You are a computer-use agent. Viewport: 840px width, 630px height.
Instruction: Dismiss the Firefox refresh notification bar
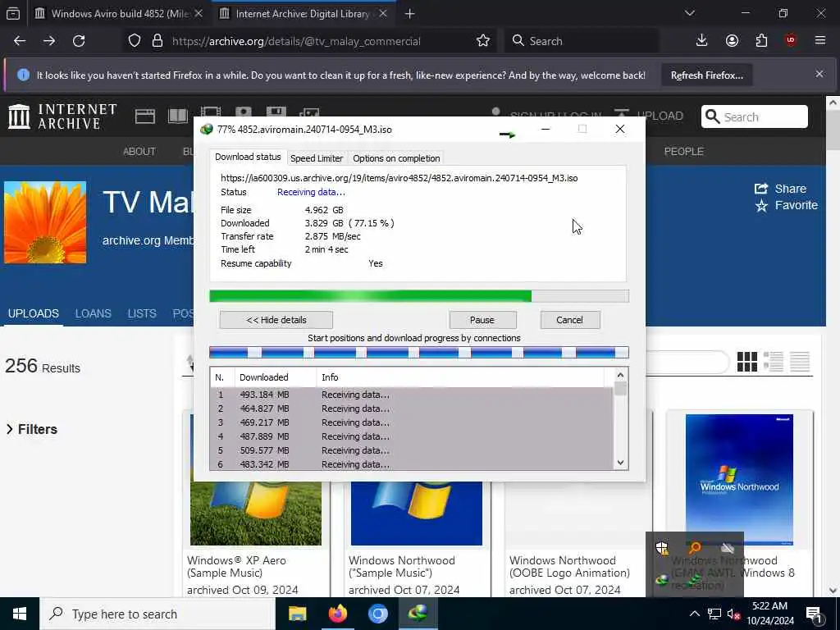pyautogui.click(x=819, y=75)
